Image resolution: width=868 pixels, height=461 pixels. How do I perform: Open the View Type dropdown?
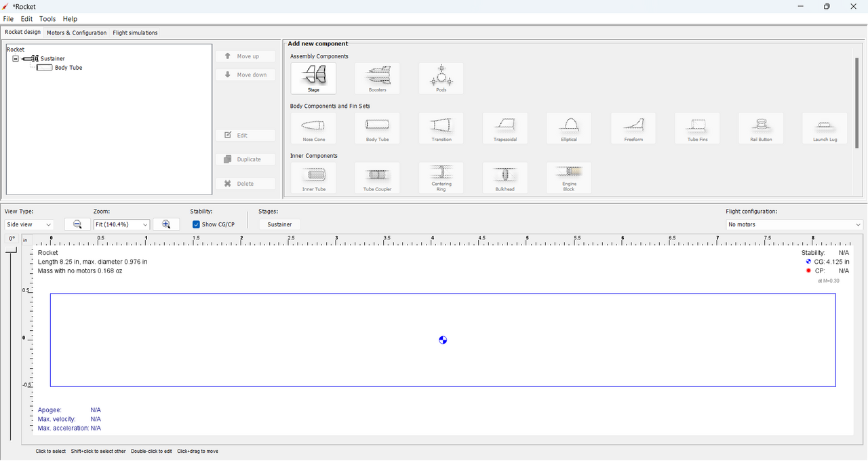point(29,224)
